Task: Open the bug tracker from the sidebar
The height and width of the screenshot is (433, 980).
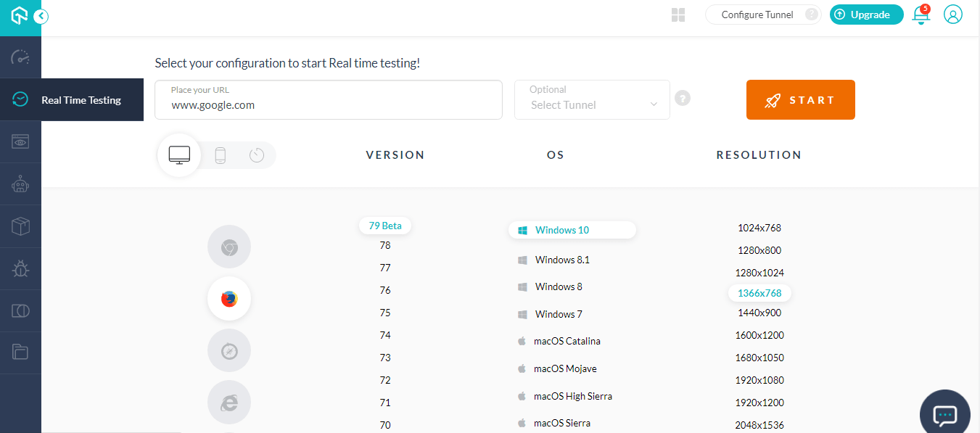Action: click(x=20, y=268)
